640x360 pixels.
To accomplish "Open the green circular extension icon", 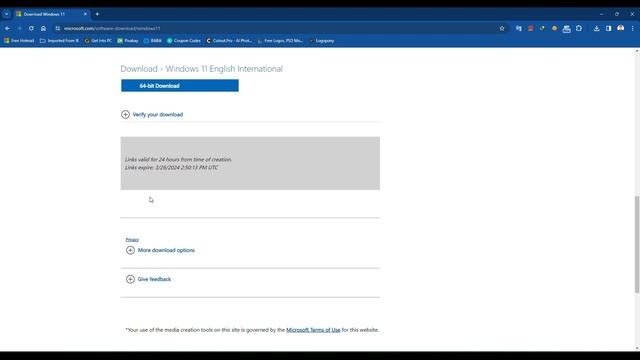I will pyautogui.click(x=542, y=29).
